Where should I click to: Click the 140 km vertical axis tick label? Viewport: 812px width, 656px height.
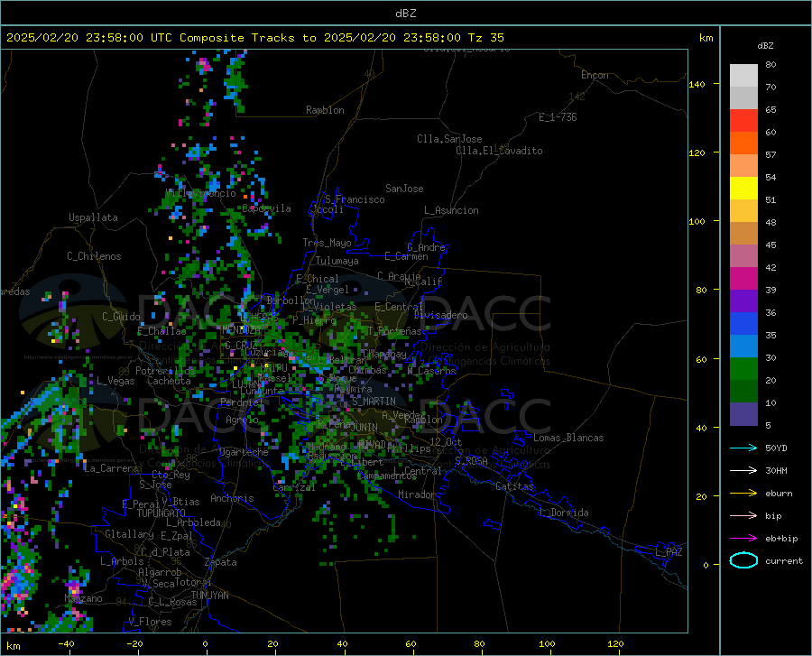(697, 84)
